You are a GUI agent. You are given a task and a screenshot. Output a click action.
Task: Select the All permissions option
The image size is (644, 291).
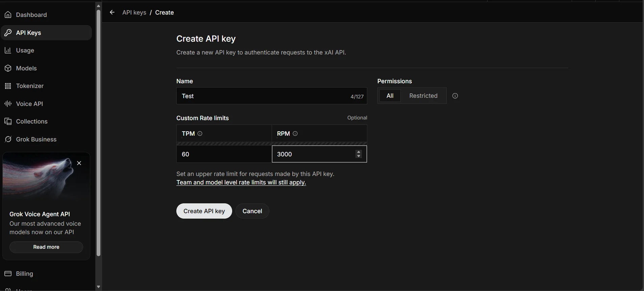coord(390,96)
